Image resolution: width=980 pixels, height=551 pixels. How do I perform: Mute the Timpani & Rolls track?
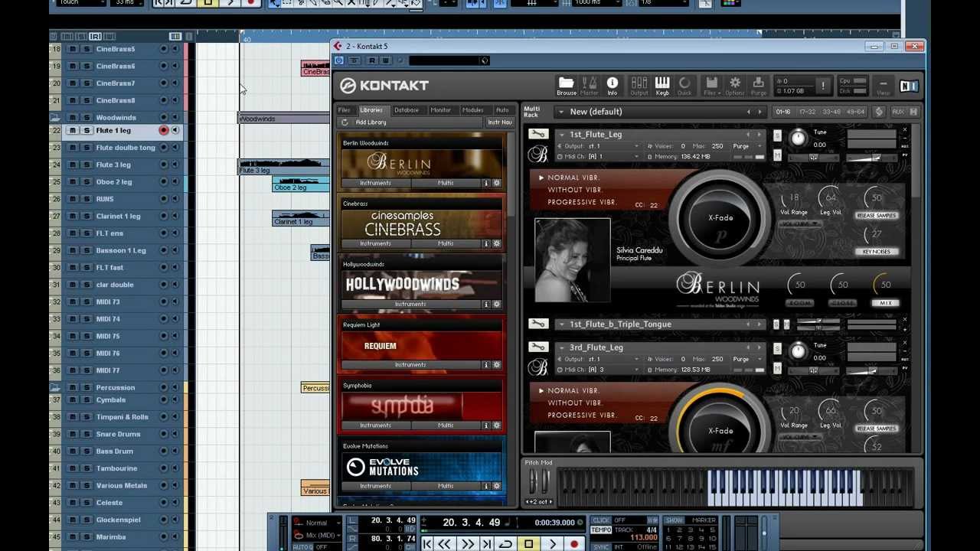(x=73, y=417)
